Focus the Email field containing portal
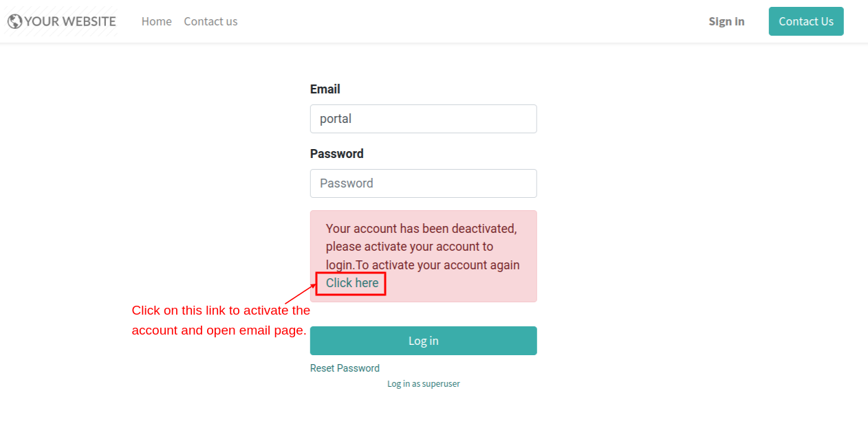Image resolution: width=868 pixels, height=428 pixels. [x=424, y=119]
